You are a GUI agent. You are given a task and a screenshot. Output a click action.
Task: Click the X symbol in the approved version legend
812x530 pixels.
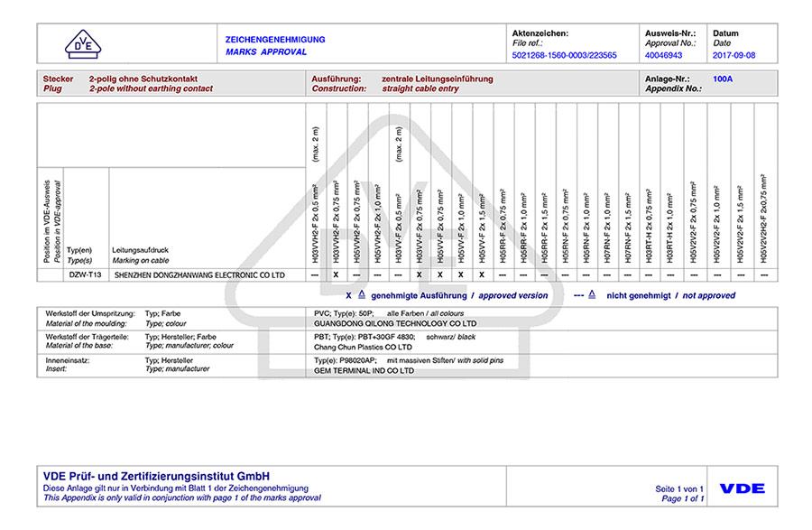348,295
